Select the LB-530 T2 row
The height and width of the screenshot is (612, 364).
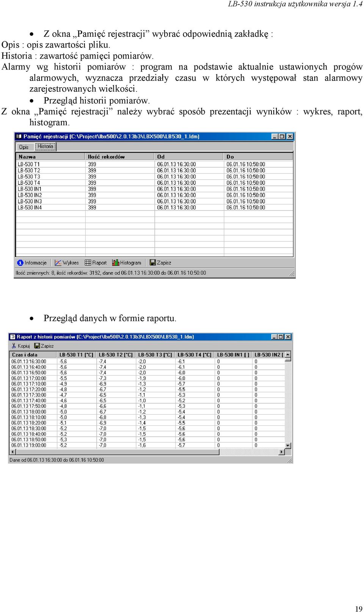(154, 170)
